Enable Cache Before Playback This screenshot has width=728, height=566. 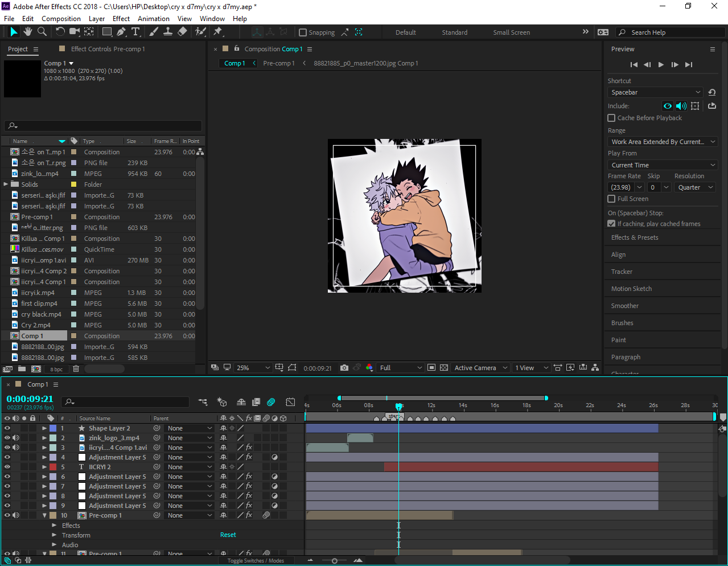611,118
